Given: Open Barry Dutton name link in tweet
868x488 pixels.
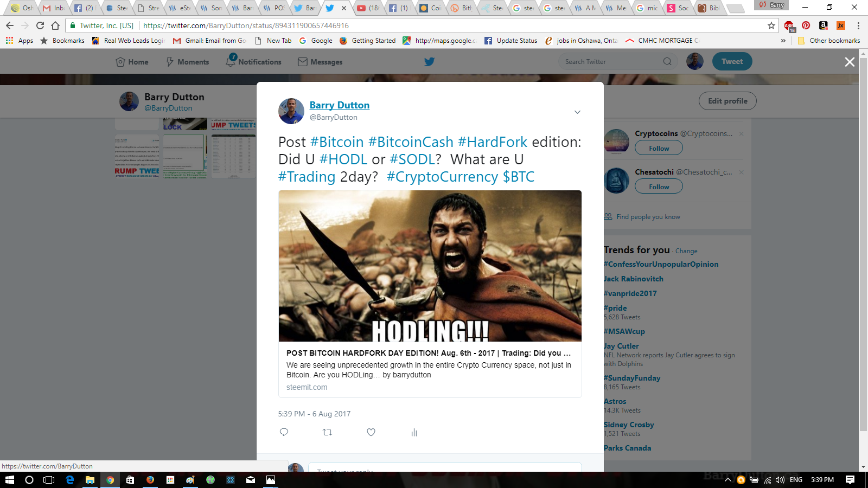Looking at the screenshot, I should pos(339,105).
